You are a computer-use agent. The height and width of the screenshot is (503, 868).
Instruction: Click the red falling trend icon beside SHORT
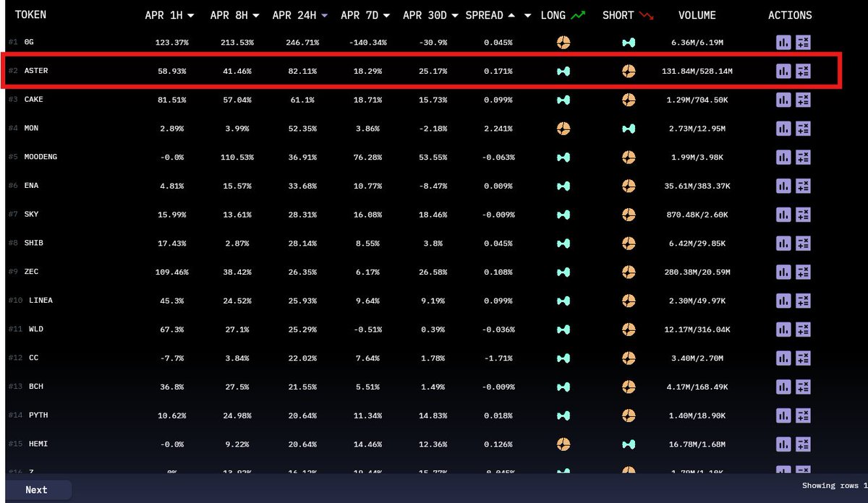(x=646, y=15)
